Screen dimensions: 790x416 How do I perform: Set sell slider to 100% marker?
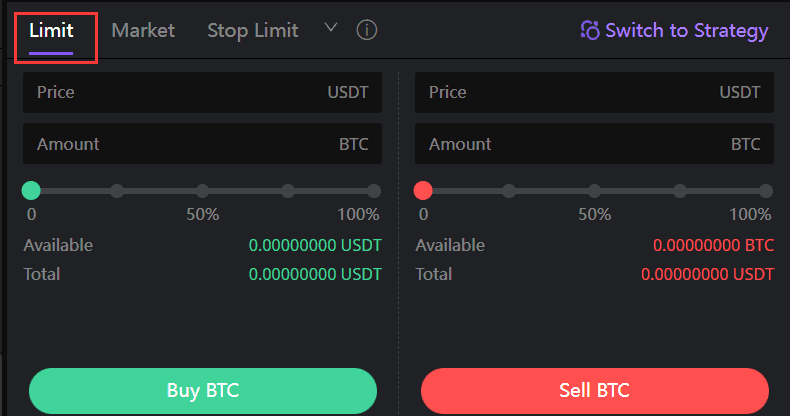pos(766,191)
